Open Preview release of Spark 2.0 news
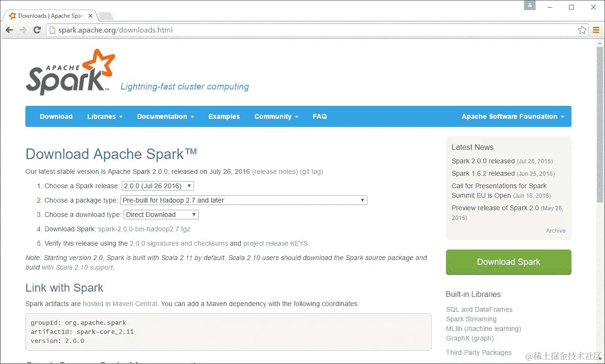 [x=495, y=208]
